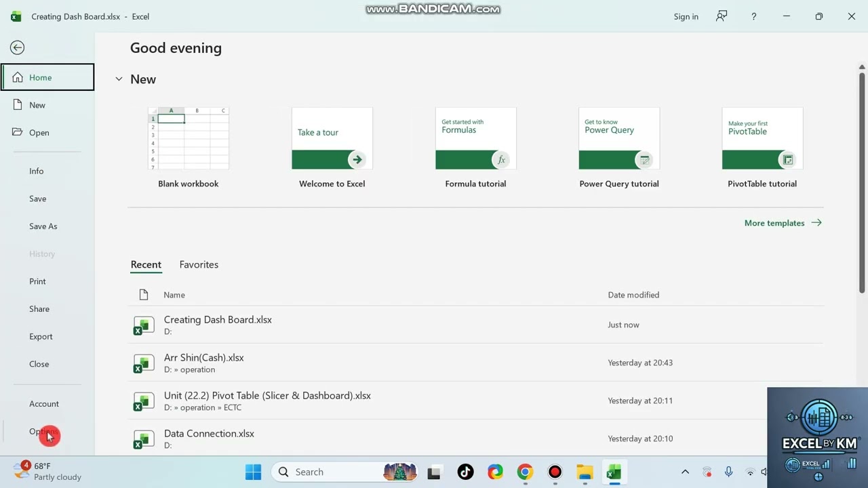Screen dimensions: 868x488
Task: Click the Take a tour arrow icon
Action: tap(357, 160)
